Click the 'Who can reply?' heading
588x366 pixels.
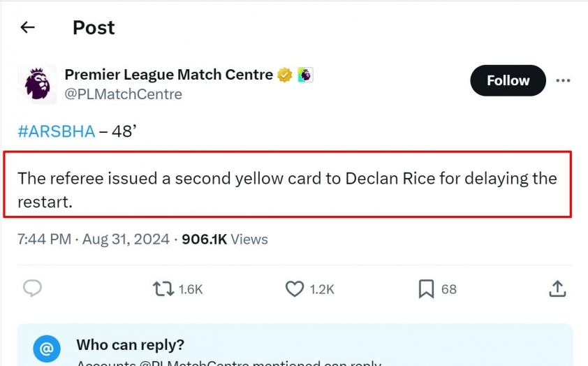pyautogui.click(x=131, y=344)
